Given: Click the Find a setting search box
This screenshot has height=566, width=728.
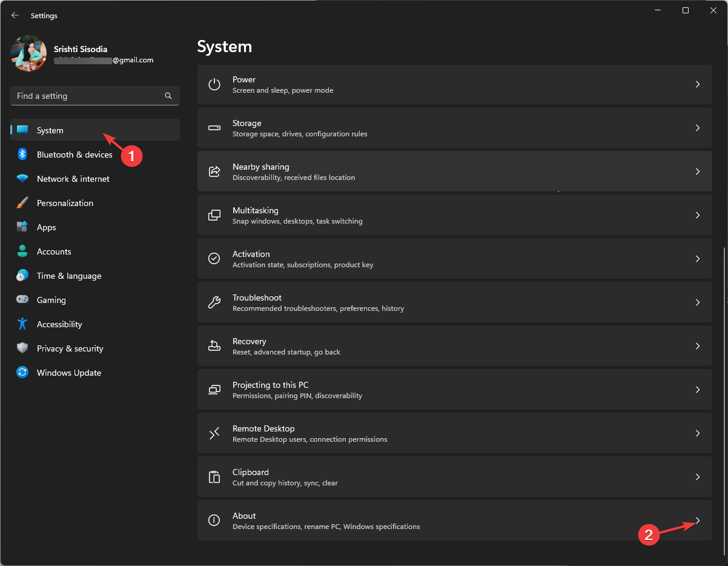Looking at the screenshot, I should coord(88,96).
